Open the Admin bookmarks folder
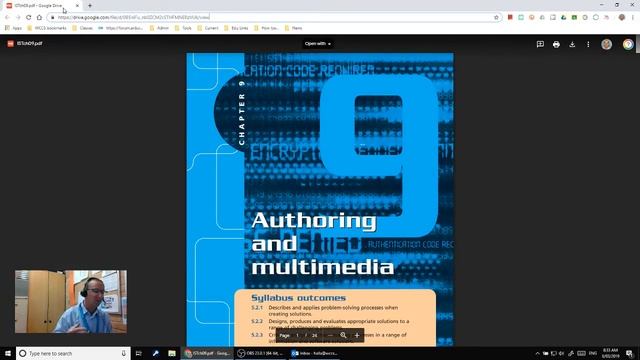 tap(159, 28)
